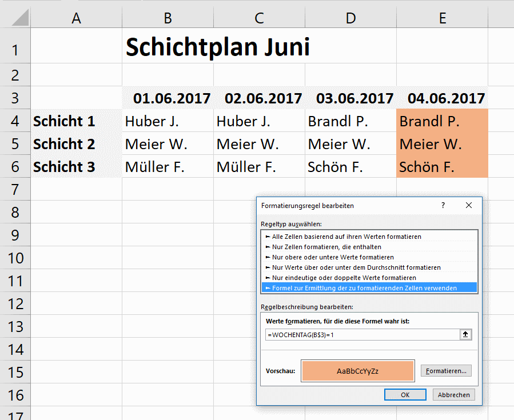Click the Schicht 2 label cell

coord(77,144)
